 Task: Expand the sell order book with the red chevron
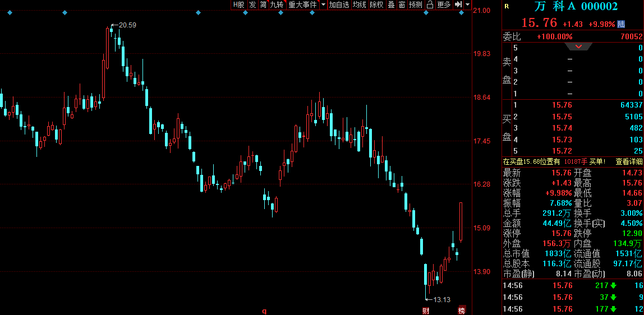pos(579,47)
